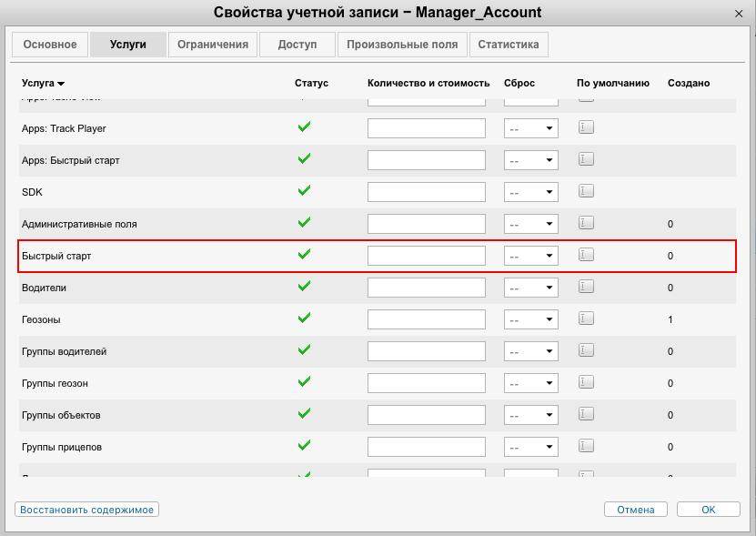Switch to the Ограничения tab
This screenshot has height=536, width=756.
[x=213, y=45]
